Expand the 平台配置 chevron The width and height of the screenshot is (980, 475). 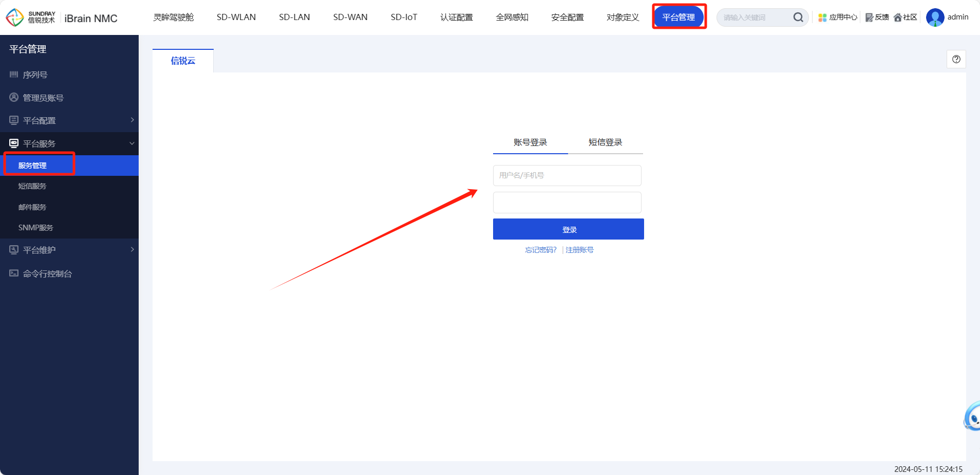coord(132,120)
